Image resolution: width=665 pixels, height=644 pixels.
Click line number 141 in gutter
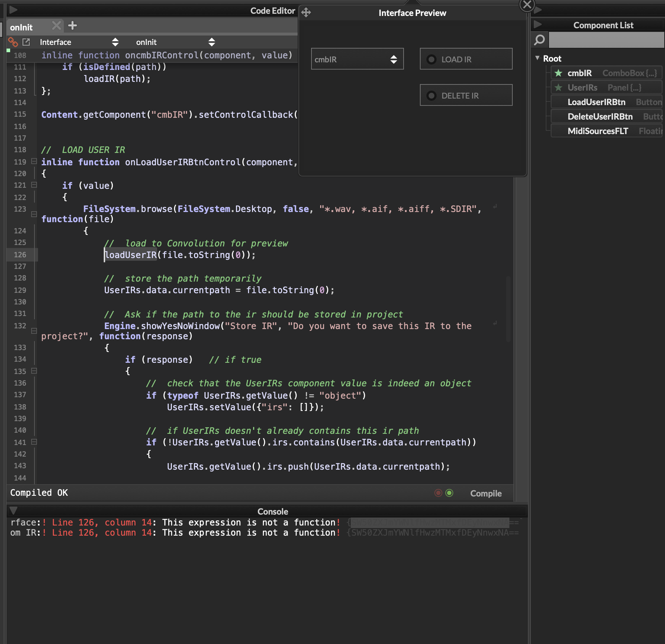click(20, 442)
